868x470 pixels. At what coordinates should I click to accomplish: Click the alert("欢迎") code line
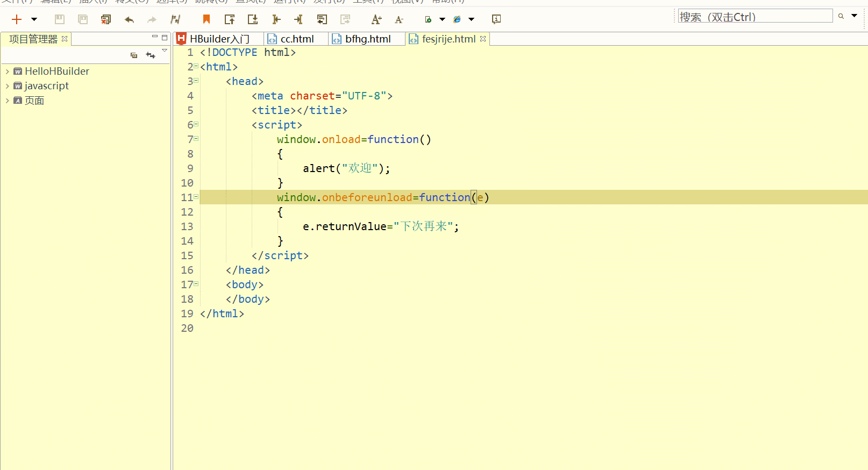click(346, 168)
